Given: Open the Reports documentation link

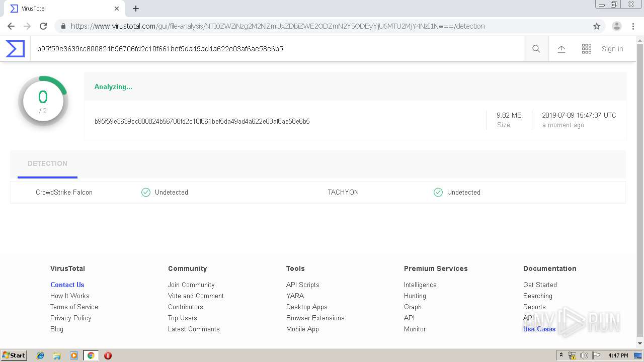Looking at the screenshot, I should pyautogui.click(x=534, y=307).
